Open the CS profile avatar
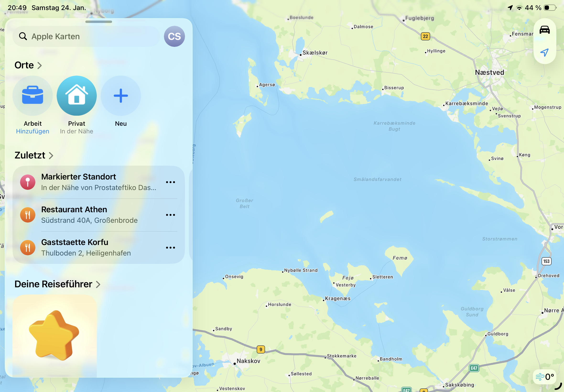564x392 pixels. [x=174, y=36]
